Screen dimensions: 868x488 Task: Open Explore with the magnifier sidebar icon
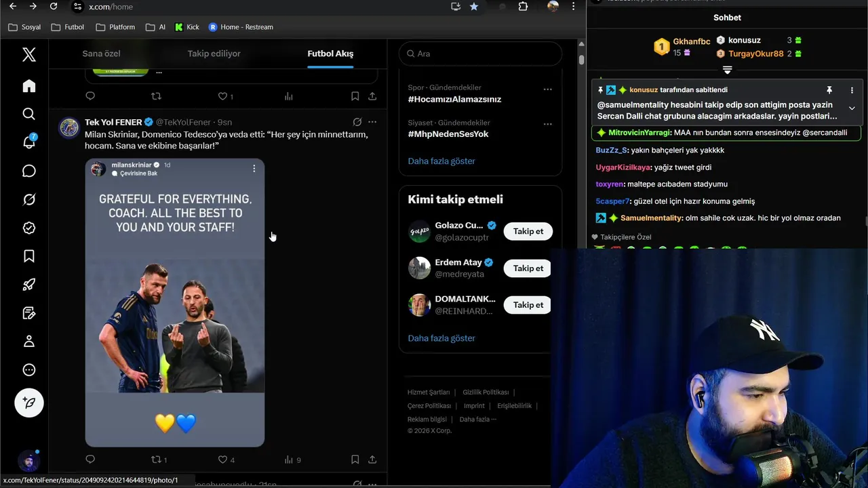(28, 114)
